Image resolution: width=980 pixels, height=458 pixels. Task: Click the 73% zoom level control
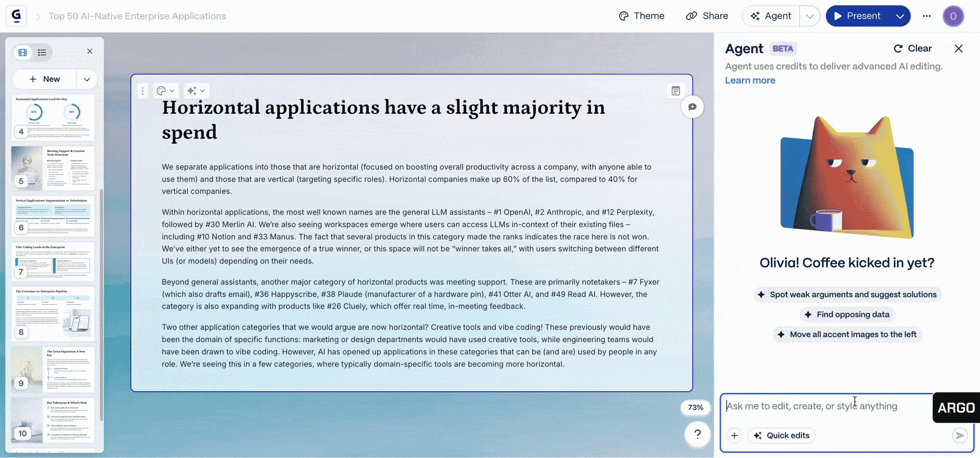pyautogui.click(x=695, y=408)
